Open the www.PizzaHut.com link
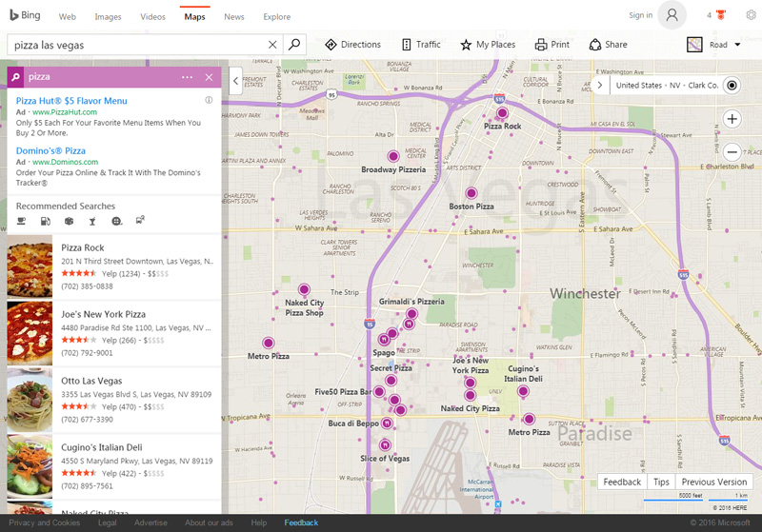Viewport: 762px width, 532px height. pos(65,112)
